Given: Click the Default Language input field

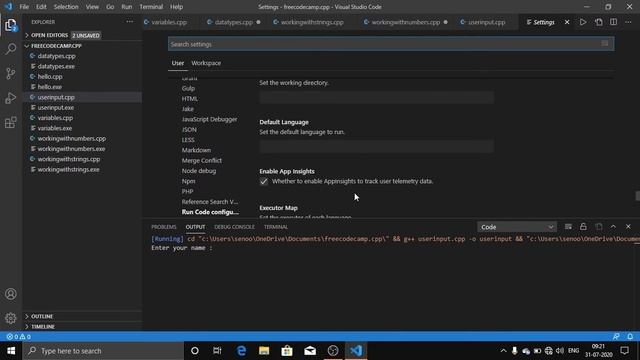Looking at the screenshot, I should (376, 146).
